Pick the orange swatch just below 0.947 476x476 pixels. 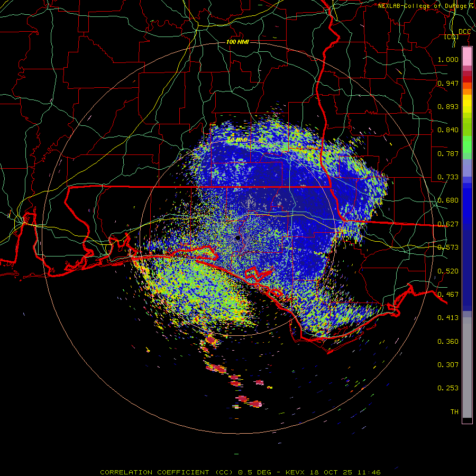coord(467,91)
